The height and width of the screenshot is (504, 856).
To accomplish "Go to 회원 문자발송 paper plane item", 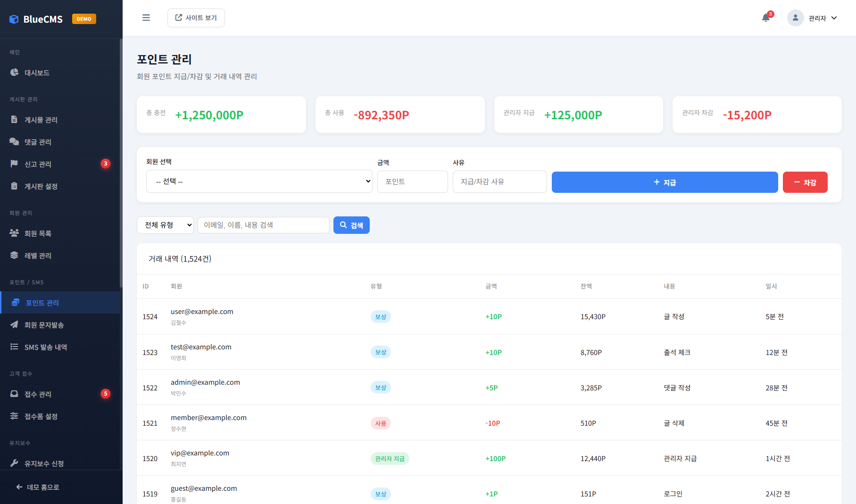I will [x=44, y=325].
